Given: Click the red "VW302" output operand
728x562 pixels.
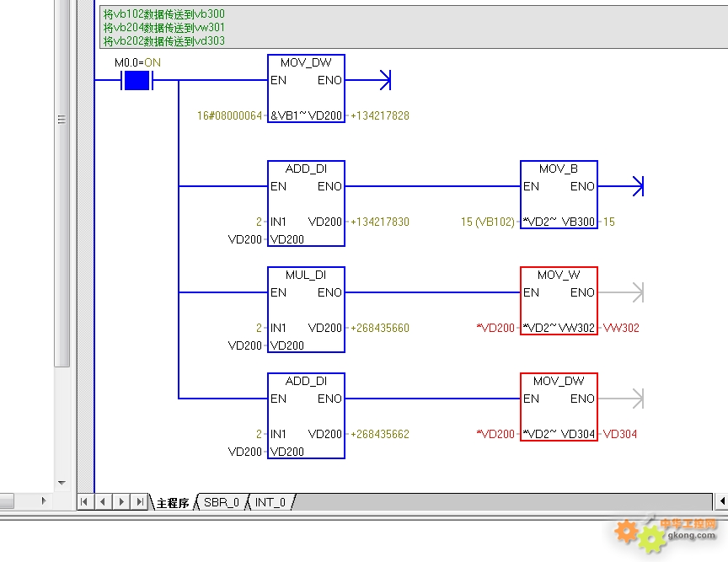Looking at the screenshot, I should tap(621, 328).
